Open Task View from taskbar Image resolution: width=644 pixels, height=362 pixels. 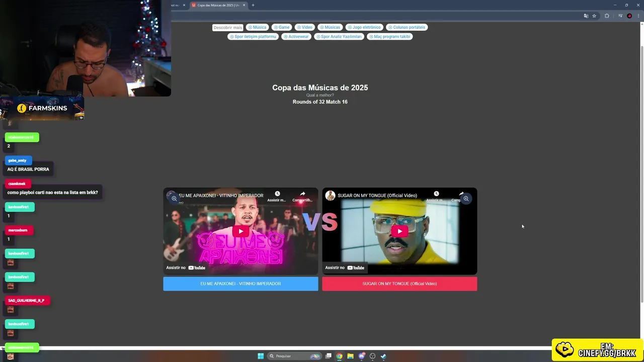[329, 356]
